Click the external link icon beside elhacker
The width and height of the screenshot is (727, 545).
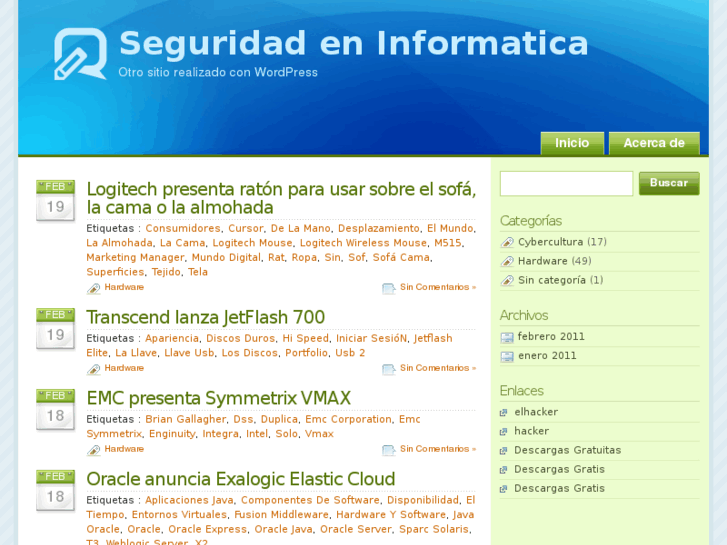(504, 412)
